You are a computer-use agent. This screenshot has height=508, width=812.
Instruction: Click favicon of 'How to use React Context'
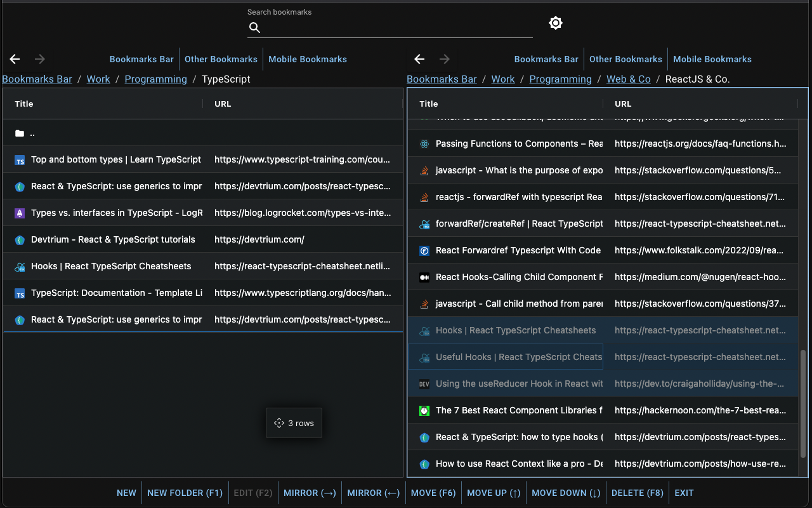coord(424,464)
